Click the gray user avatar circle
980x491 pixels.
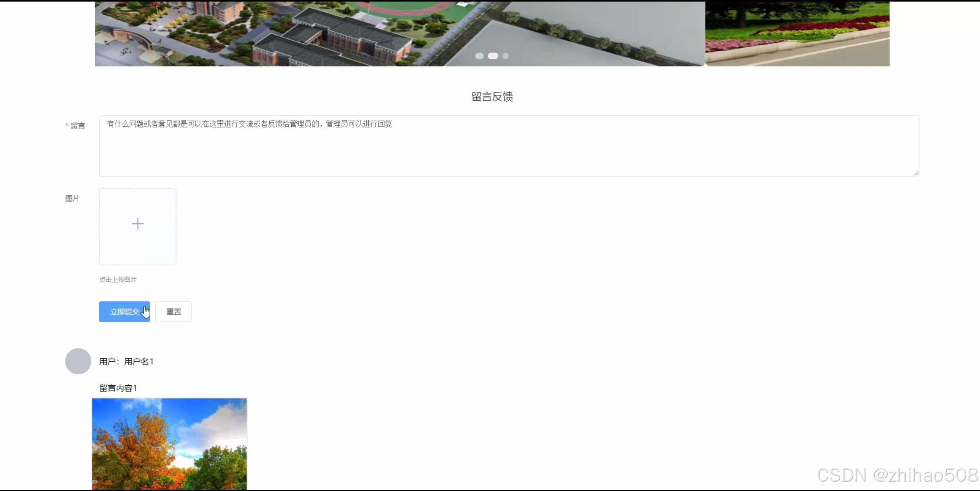pos(78,361)
